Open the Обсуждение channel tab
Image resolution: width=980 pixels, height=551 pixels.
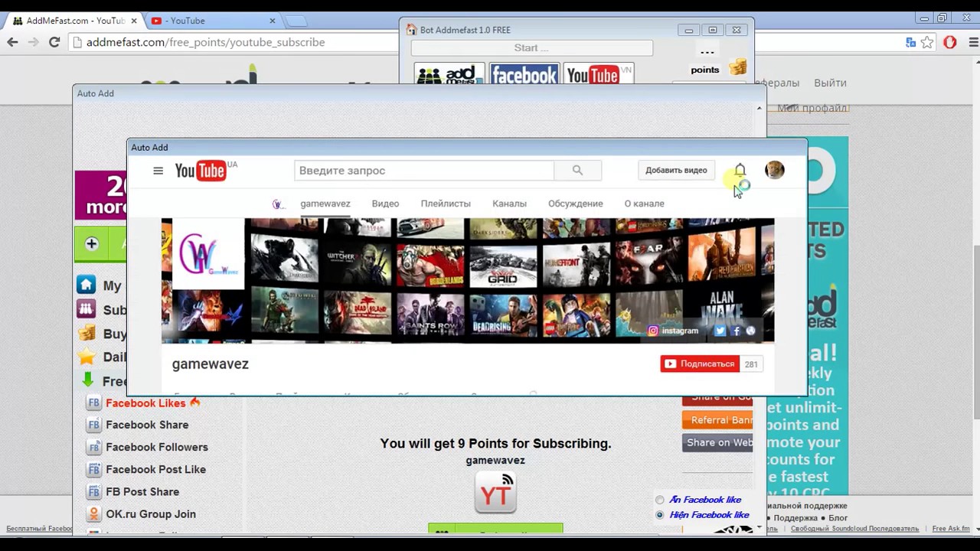(575, 204)
